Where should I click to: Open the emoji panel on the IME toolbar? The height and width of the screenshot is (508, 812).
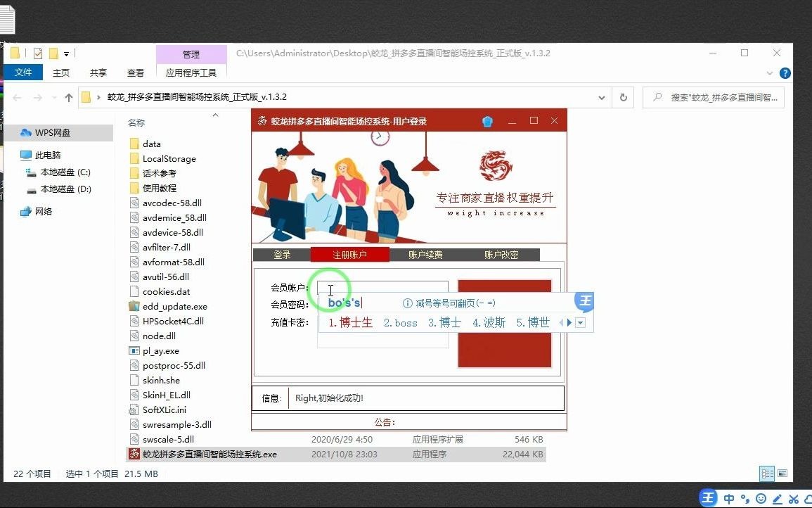(760, 498)
